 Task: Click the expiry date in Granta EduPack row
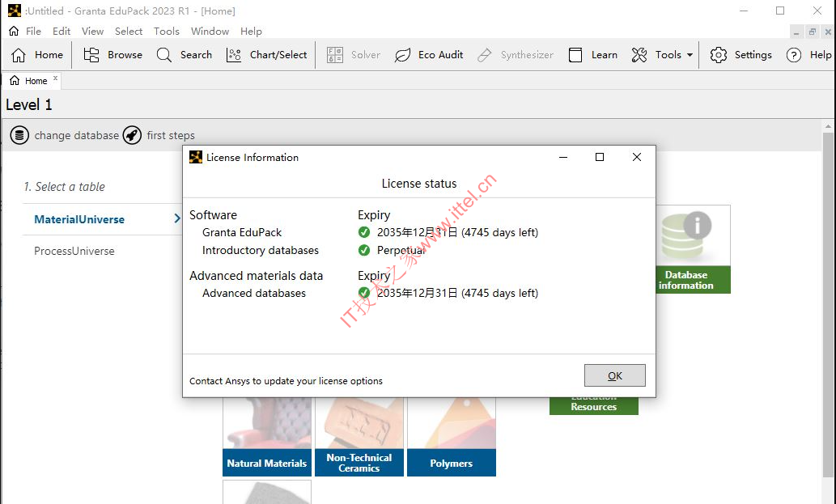457,232
